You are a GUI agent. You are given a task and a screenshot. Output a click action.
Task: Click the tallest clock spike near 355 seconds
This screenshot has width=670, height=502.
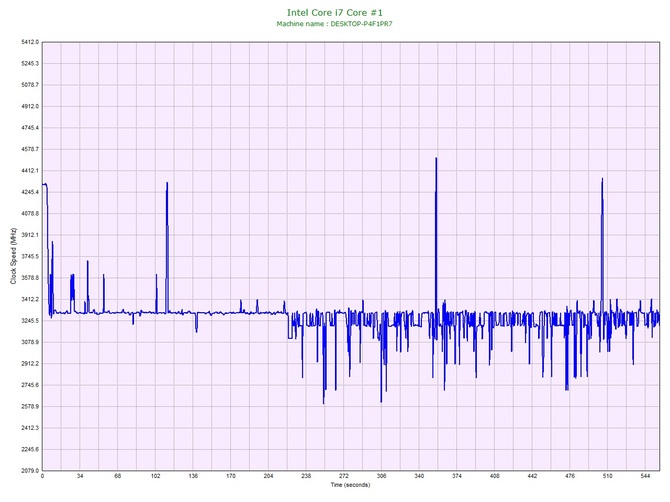click(436, 159)
